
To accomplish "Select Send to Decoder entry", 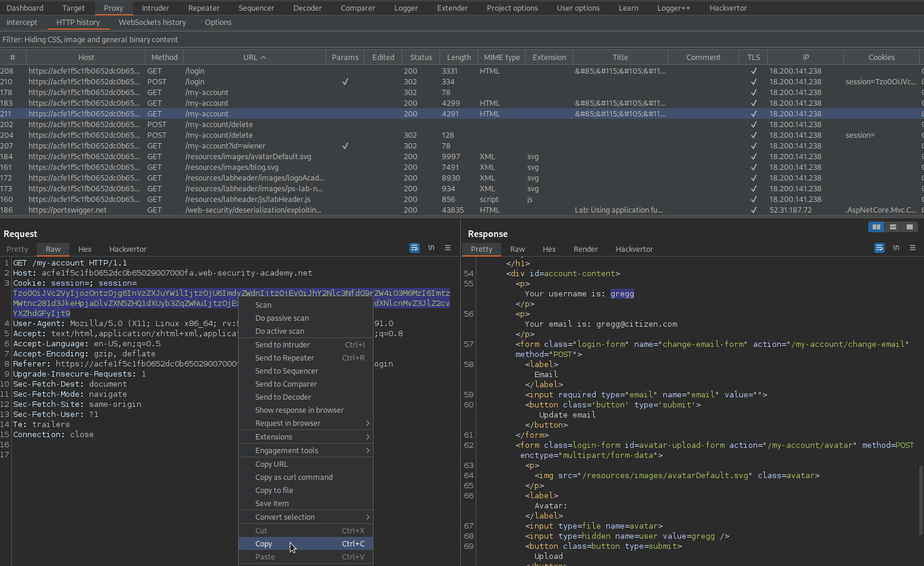I will click(x=306, y=397).
